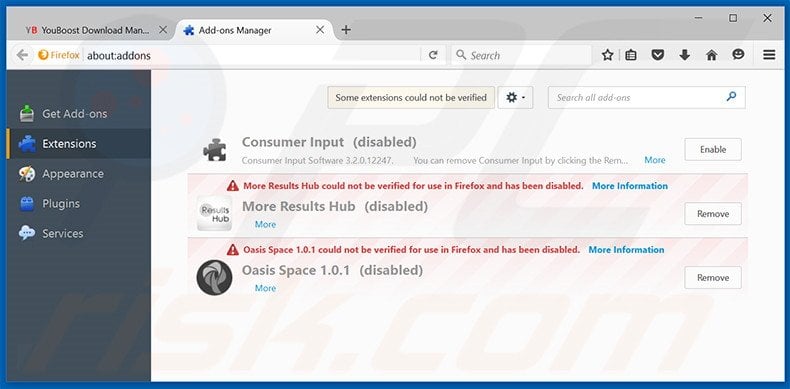The width and height of the screenshot is (790, 389).
Task: Select the Add-ons Manager tab
Action: point(254,30)
